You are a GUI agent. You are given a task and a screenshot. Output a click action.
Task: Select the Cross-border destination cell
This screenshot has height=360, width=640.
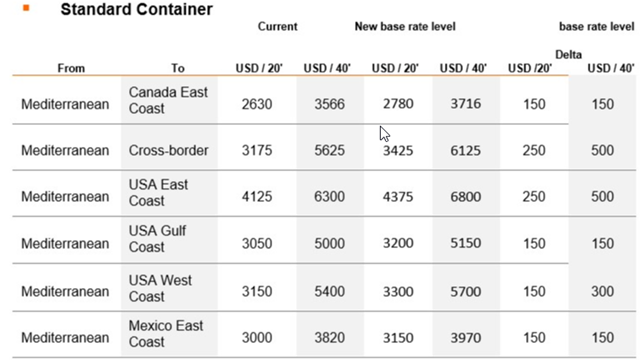tap(168, 150)
